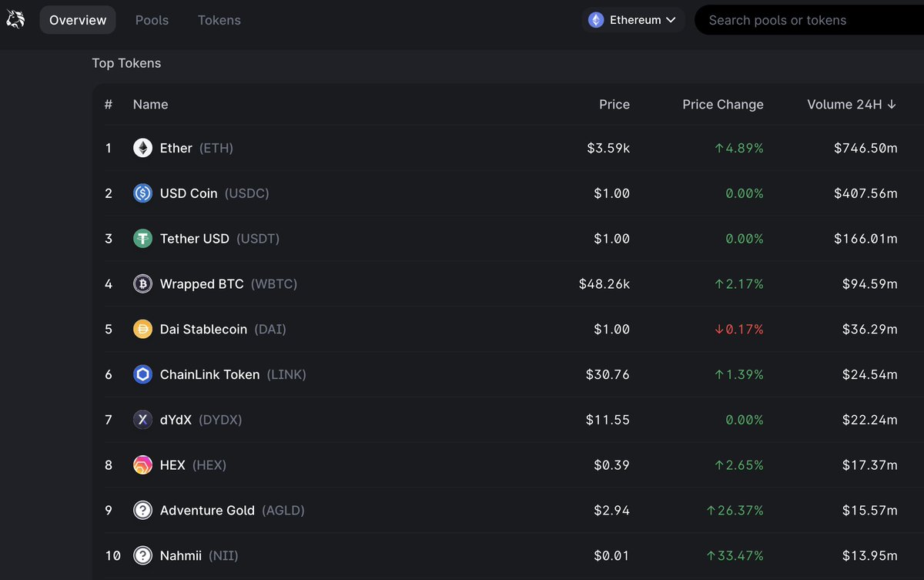Click Adventure Gold price $2.94
This screenshot has width=924, height=580.
[612, 511]
